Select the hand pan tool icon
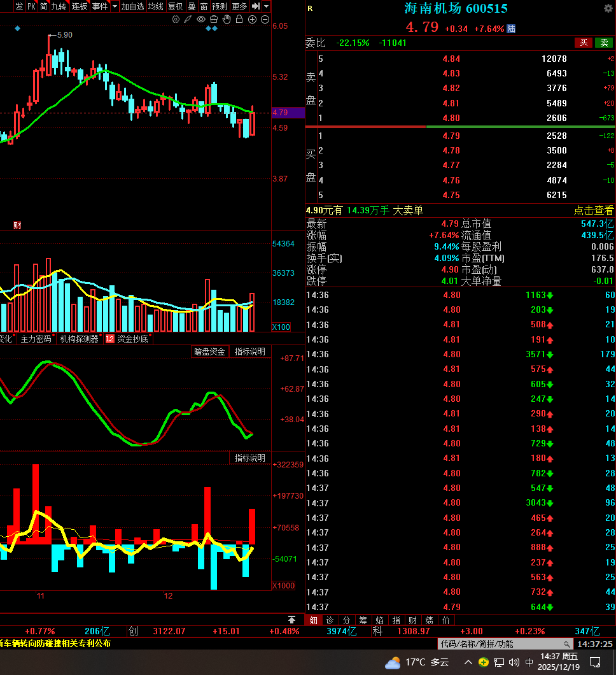Screen dimensions: 616x675 coord(227,19)
